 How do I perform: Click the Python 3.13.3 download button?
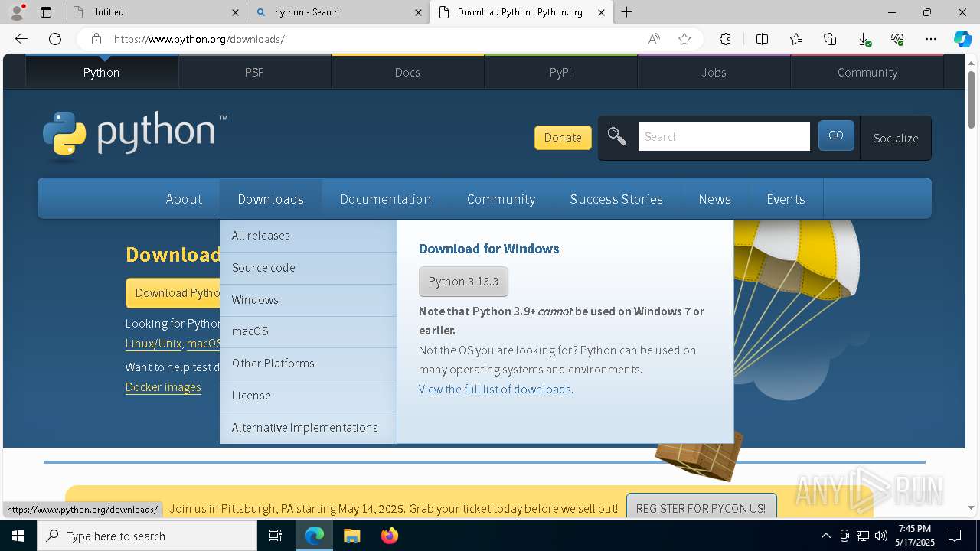pos(463,282)
